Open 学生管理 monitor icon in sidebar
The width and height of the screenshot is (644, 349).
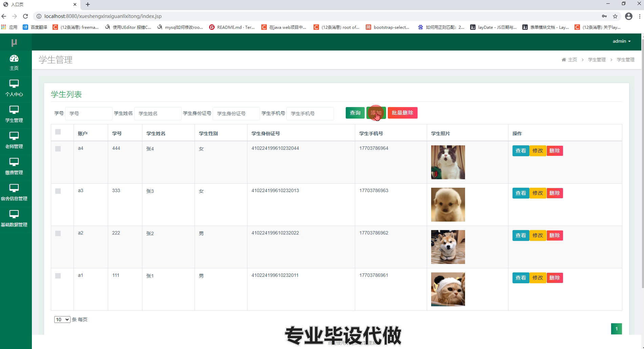click(x=14, y=110)
